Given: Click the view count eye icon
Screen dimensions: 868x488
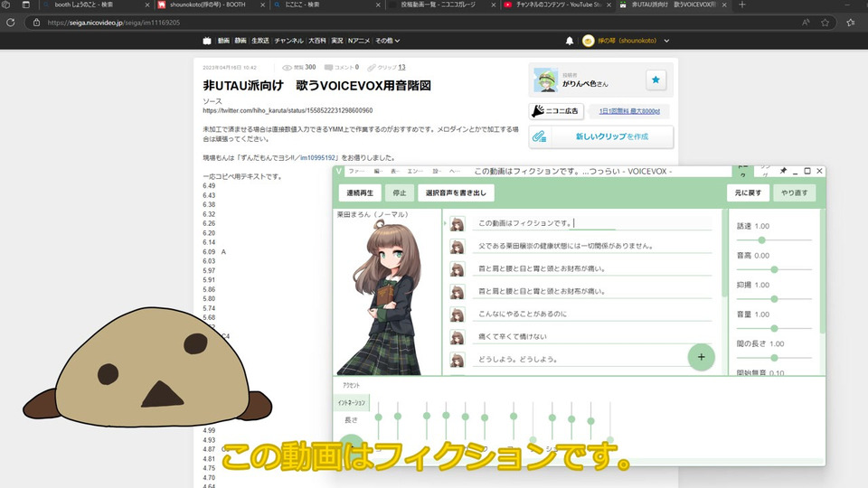Looking at the screenshot, I should pos(287,68).
